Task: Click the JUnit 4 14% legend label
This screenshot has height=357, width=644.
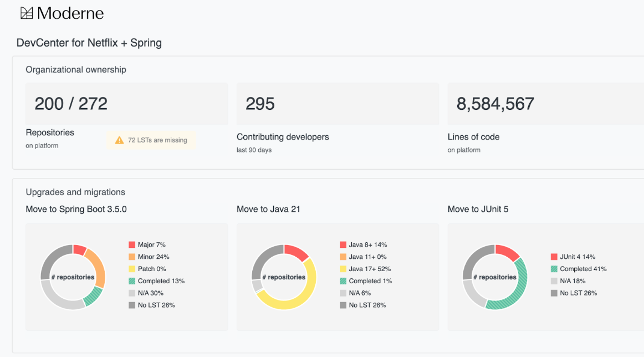Action: [577, 257]
